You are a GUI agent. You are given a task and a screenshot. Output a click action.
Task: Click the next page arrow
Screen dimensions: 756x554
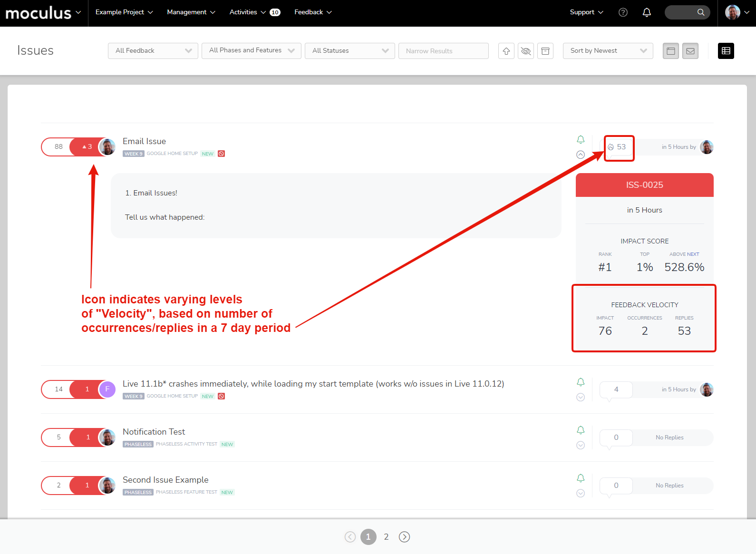404,537
